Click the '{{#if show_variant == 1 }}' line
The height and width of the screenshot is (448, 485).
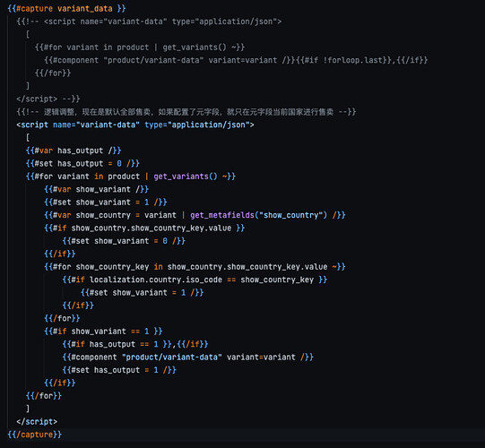tap(103, 332)
